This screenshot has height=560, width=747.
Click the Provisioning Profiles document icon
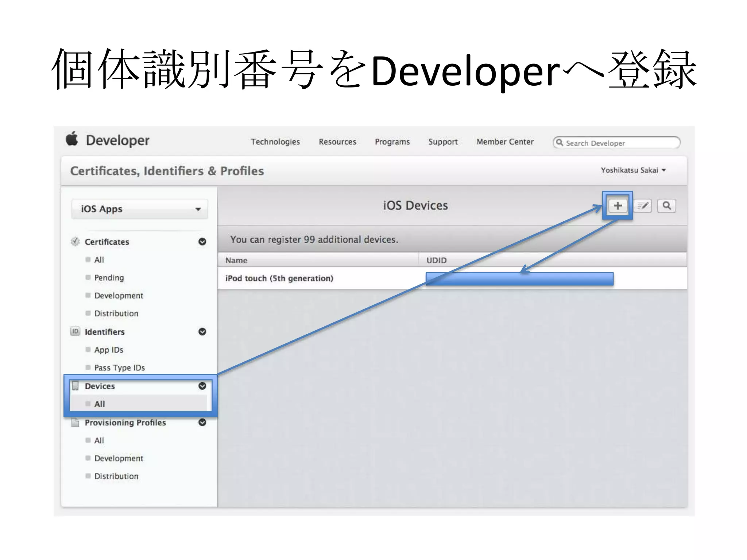[76, 422]
